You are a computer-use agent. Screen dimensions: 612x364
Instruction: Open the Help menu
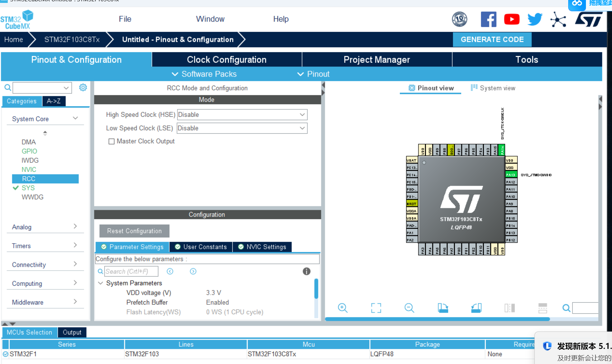tap(281, 19)
